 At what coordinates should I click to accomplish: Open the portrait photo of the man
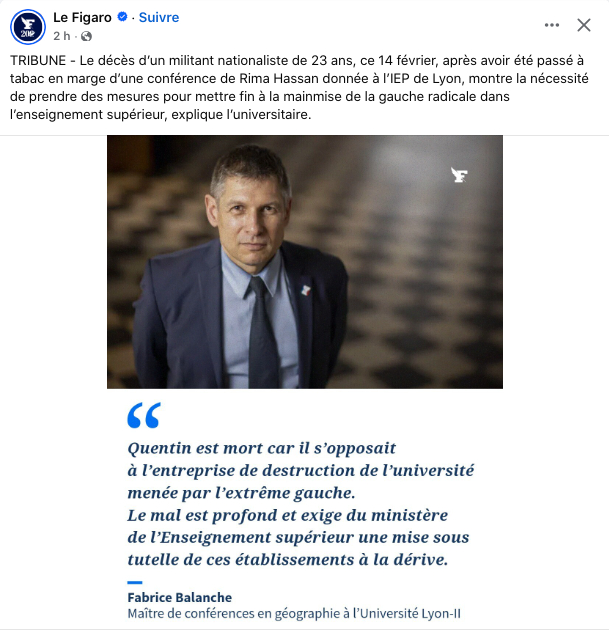(305, 262)
